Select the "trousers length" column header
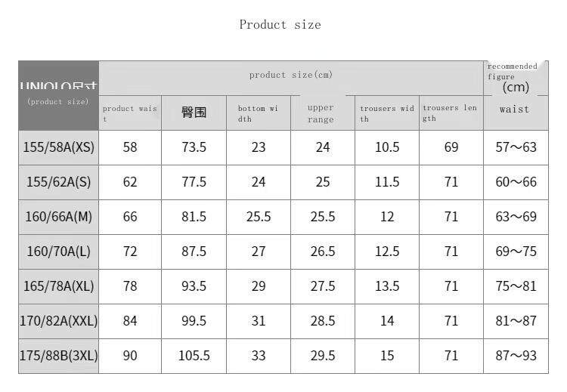567x392 pixels. 450,113
